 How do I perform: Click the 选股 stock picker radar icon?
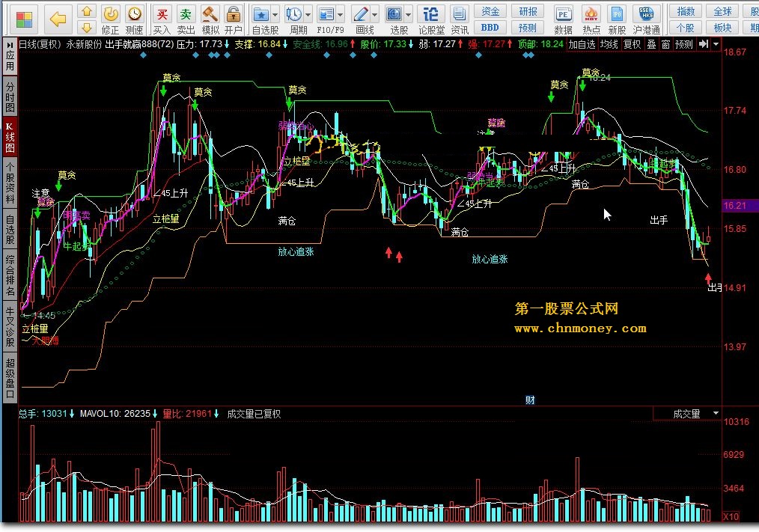pyautogui.click(x=394, y=14)
